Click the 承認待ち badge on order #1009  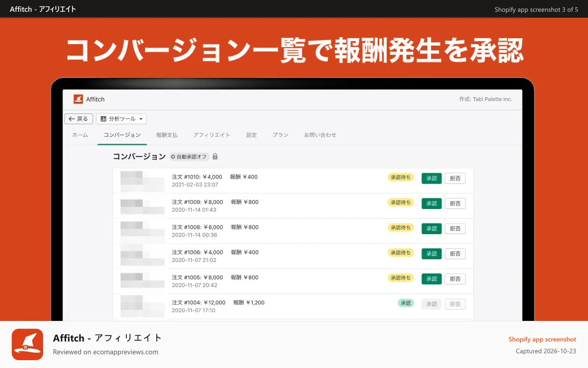(401, 202)
